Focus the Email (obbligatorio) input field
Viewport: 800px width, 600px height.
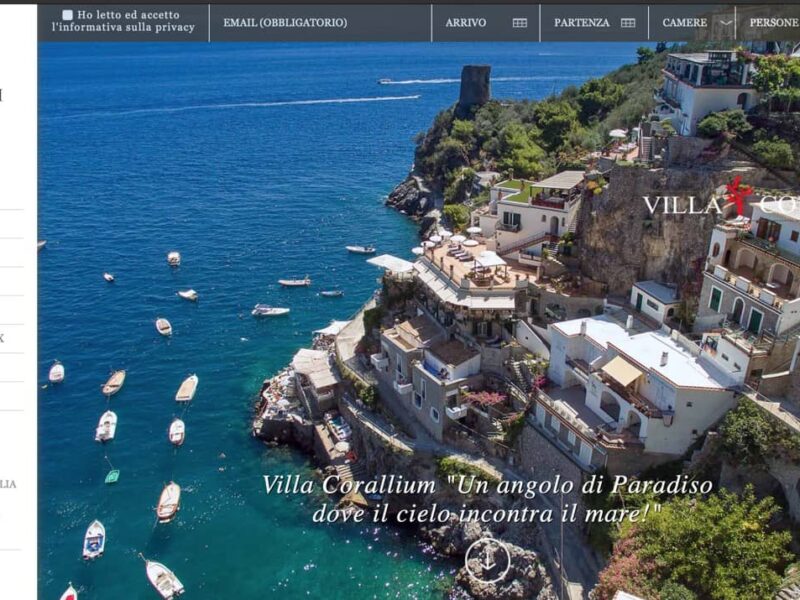[320, 22]
